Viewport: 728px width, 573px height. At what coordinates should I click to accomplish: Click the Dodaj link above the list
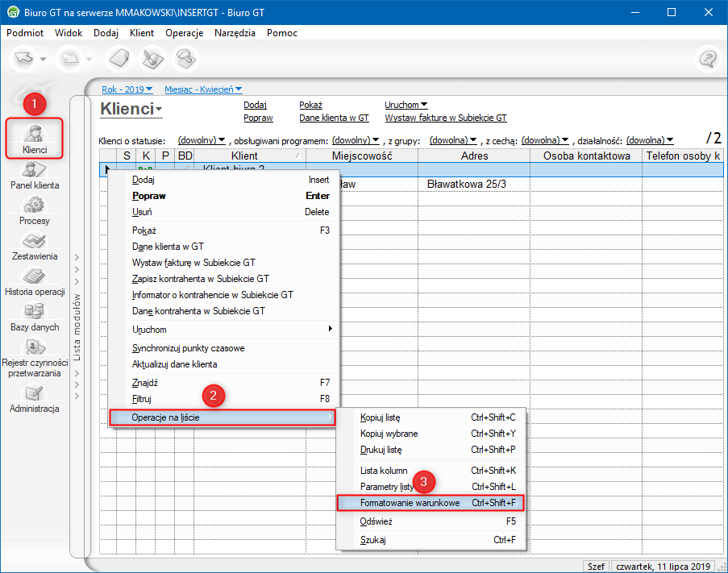point(254,105)
